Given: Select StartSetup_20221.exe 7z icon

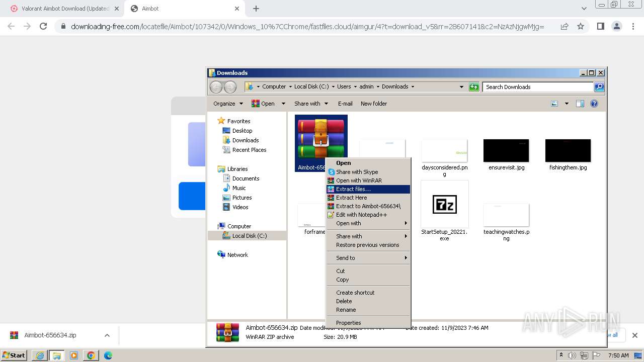Looking at the screenshot, I should pos(444,205).
